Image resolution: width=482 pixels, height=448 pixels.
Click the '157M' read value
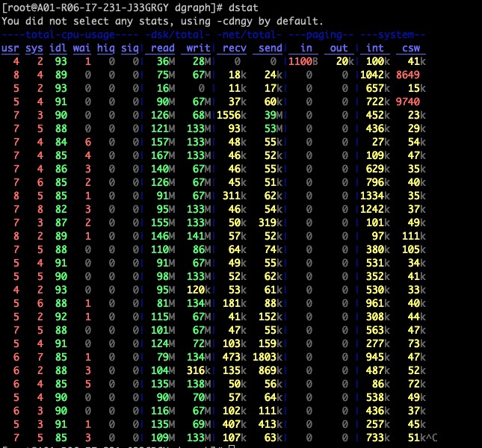pos(163,142)
